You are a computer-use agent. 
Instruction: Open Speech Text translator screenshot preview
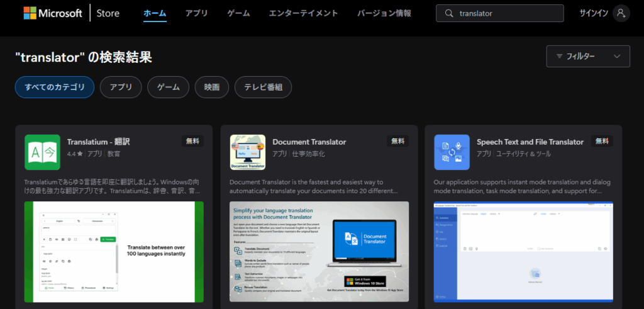click(523, 252)
